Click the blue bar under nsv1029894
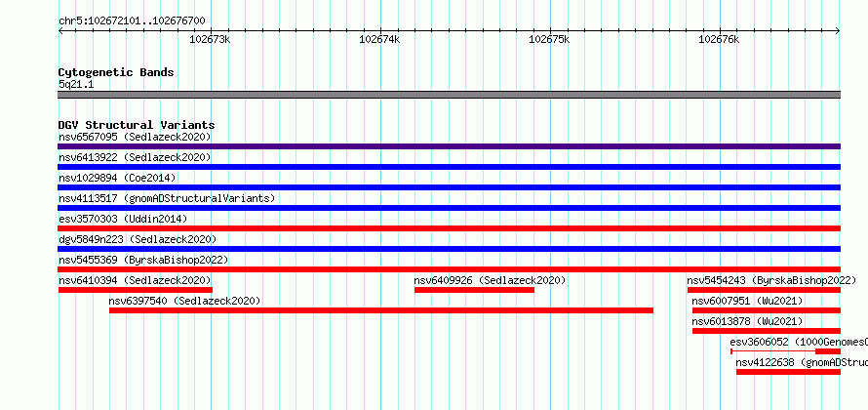Image resolution: width=868 pixels, height=410 pixels. [449, 187]
